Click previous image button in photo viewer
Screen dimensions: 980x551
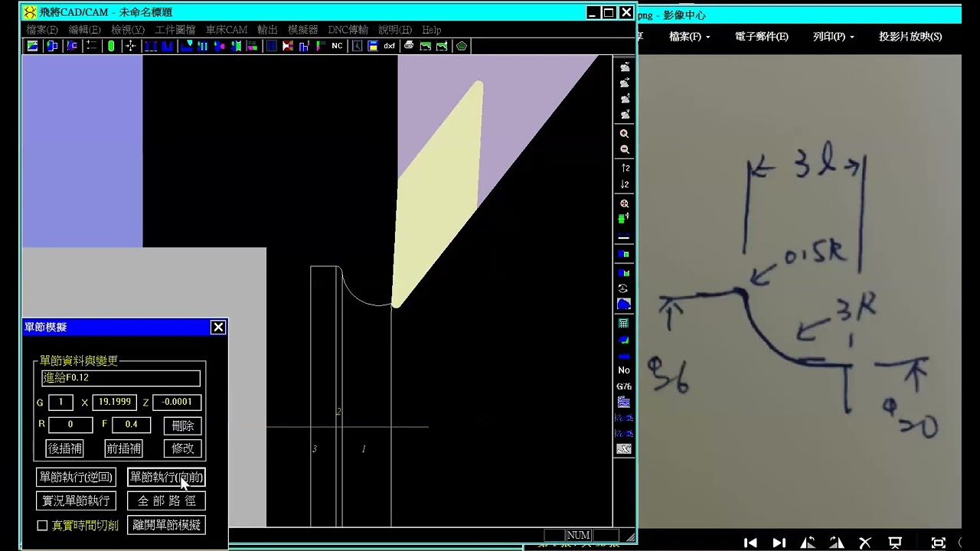coord(750,543)
